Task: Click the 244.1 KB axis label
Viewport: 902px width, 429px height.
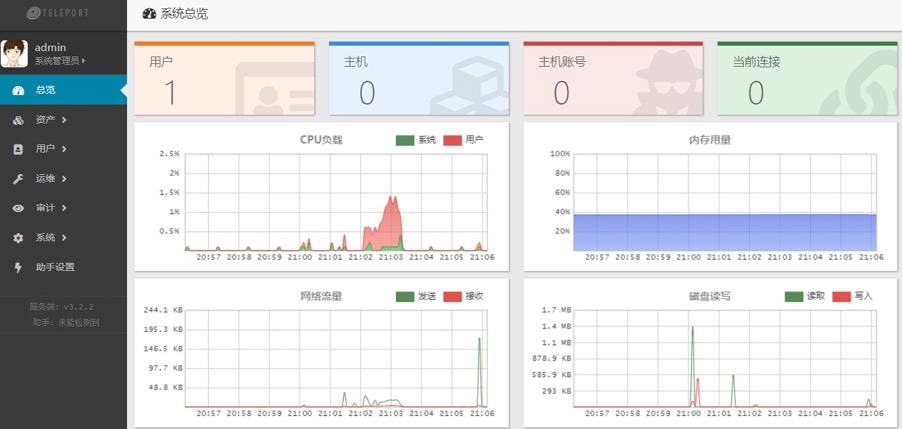Action: (x=164, y=310)
